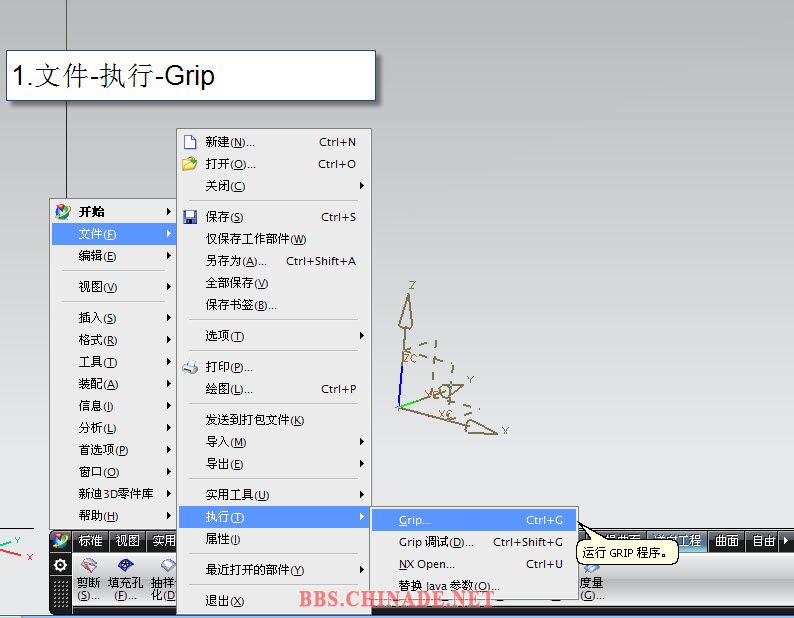Click the 度量 measure tool icon
The image size is (794, 618).
pyautogui.click(x=590, y=569)
